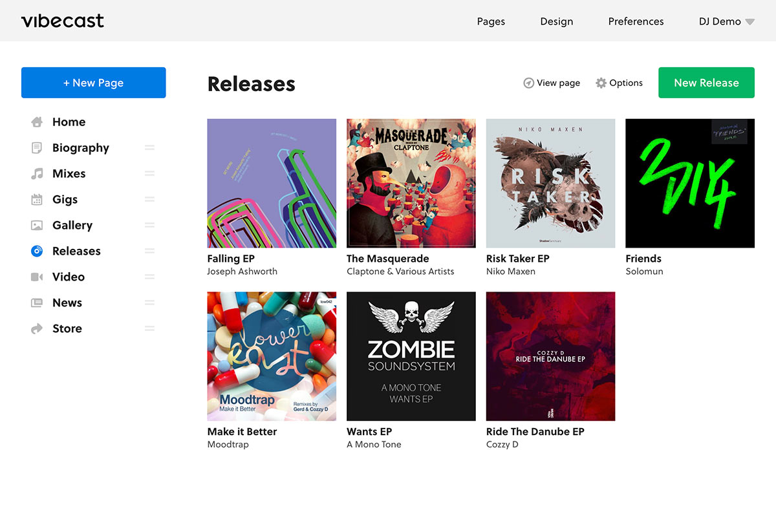
Task: Open the Pages menu
Action: pyautogui.click(x=491, y=22)
